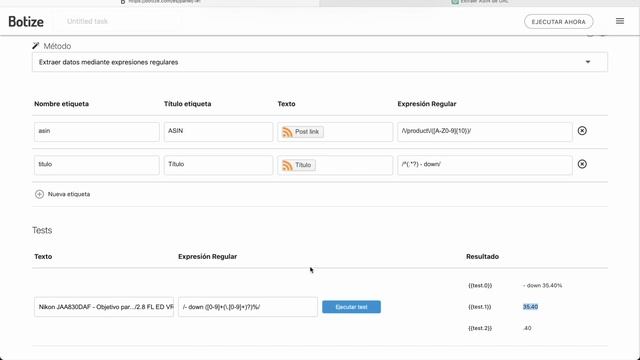The width and height of the screenshot is (640, 360).
Task: Click the Tests section heading
Action: coord(42,230)
